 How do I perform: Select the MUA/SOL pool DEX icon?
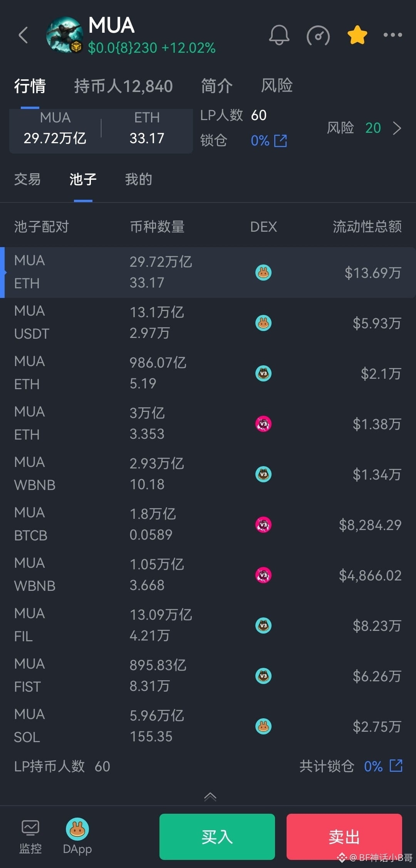pyautogui.click(x=263, y=726)
